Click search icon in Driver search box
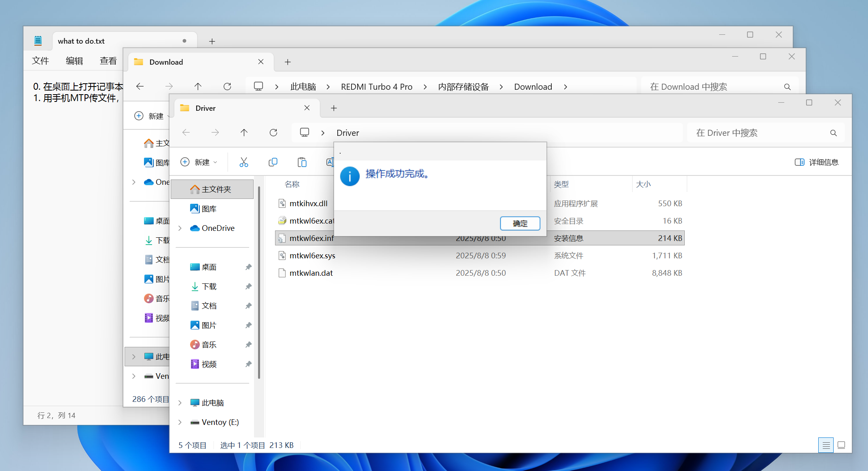This screenshot has height=471, width=868. (x=833, y=133)
